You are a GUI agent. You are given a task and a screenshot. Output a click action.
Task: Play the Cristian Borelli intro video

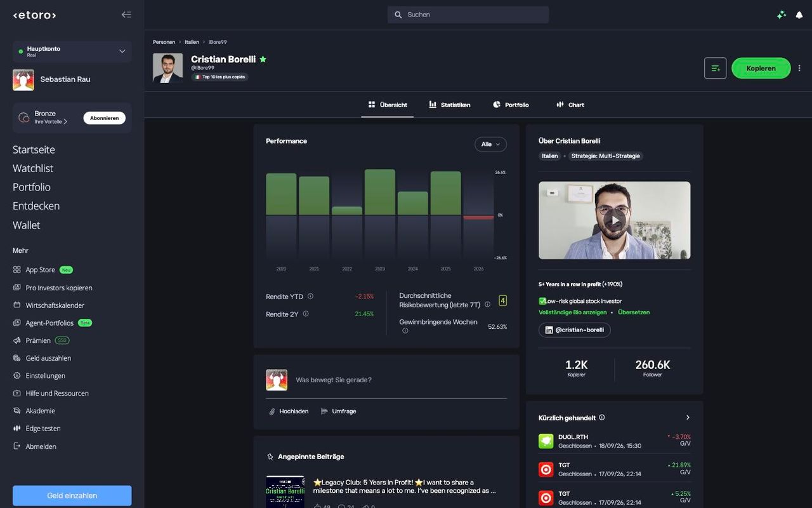click(x=614, y=220)
